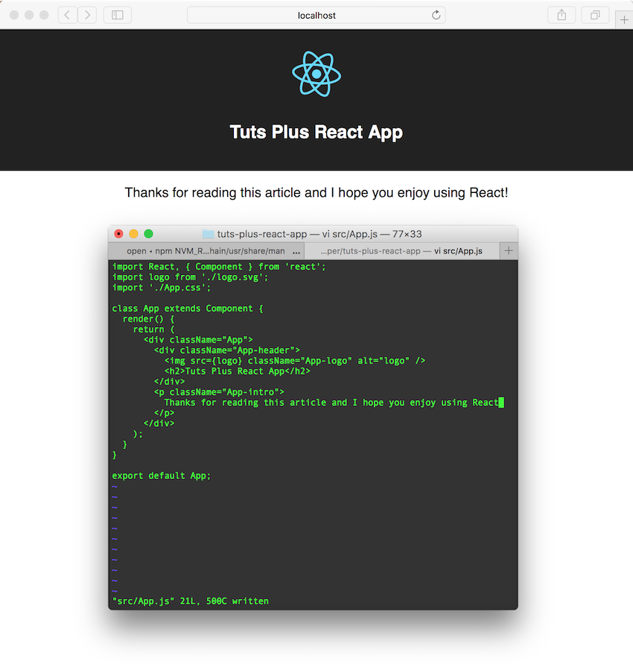Click the line "import React, { Component } from 'react';"

pos(219,267)
